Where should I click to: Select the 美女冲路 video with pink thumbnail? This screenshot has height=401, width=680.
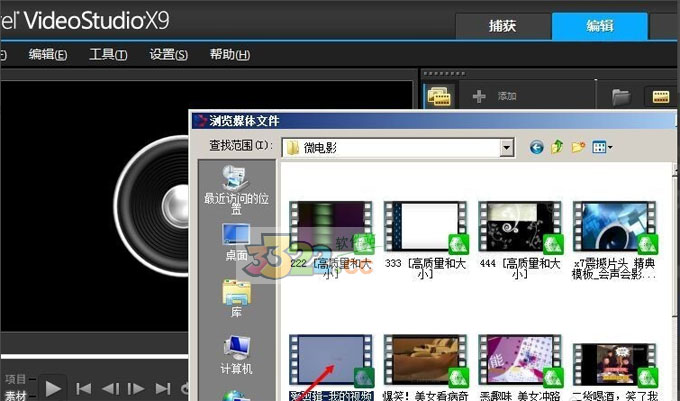pos(520,367)
